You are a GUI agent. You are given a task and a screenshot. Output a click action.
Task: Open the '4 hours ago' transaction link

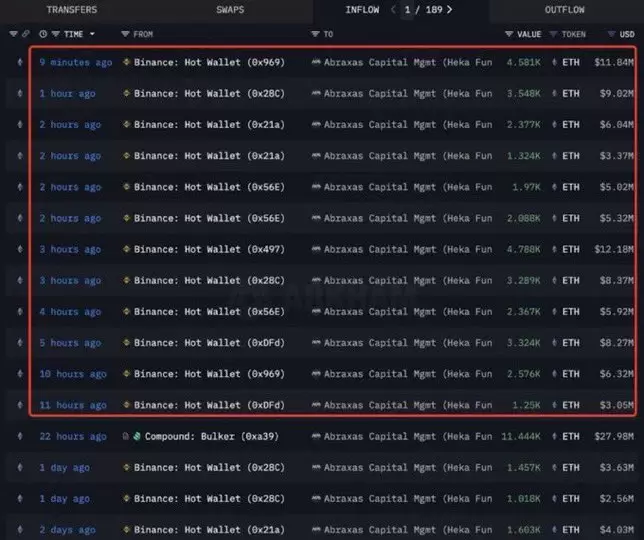[70, 312]
